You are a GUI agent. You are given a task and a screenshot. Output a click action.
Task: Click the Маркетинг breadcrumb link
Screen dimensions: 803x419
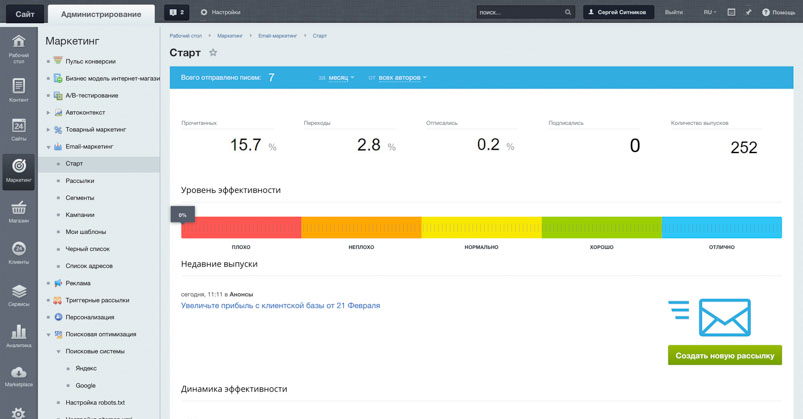click(x=229, y=36)
